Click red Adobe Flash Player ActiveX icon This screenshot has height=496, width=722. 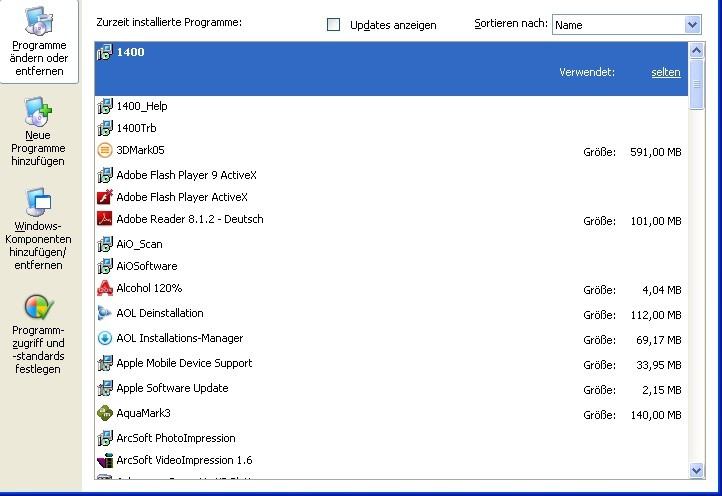tap(105, 197)
